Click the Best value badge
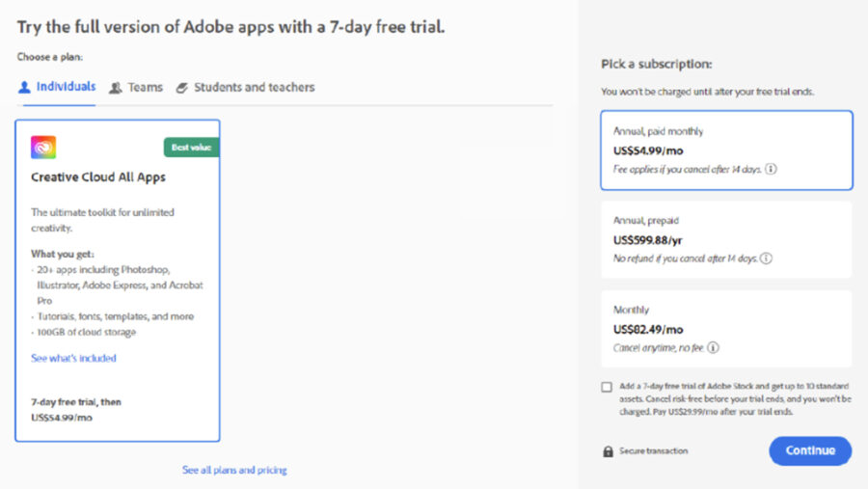The width and height of the screenshot is (868, 489). pos(191,148)
